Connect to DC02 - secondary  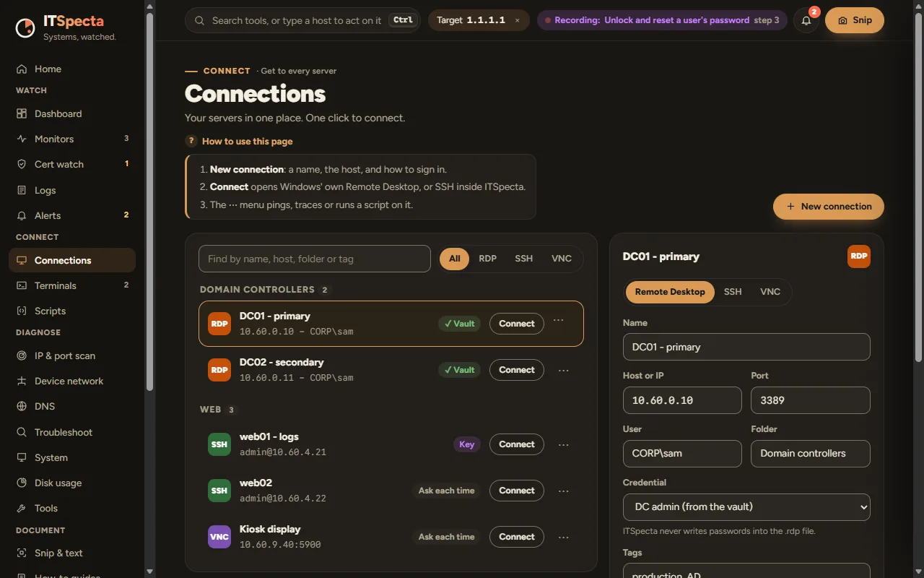pos(517,370)
